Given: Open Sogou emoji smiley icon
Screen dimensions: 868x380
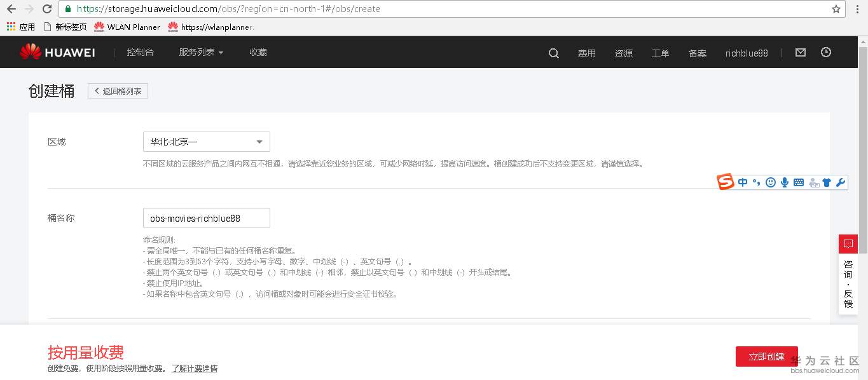Looking at the screenshot, I should pos(770,182).
